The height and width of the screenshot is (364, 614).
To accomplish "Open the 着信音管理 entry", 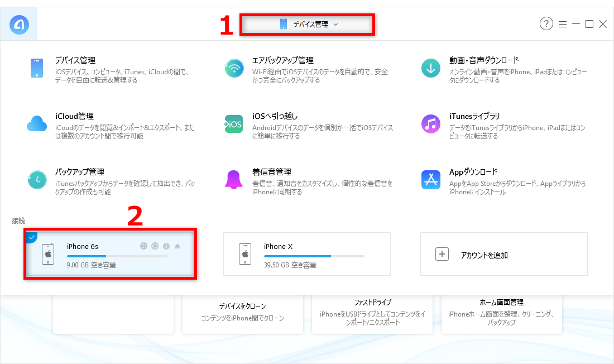I will pyautogui.click(x=272, y=172).
